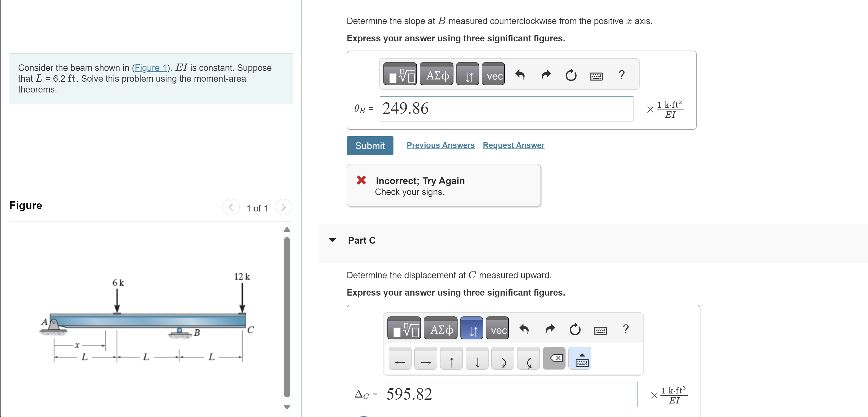Open the Previous Answers link
Screen dimensions: 868x417
[x=440, y=145]
